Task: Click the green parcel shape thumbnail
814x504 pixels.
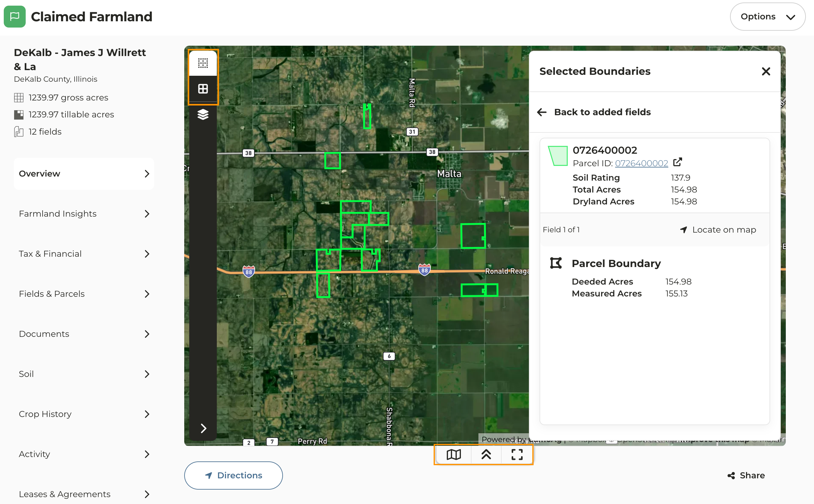Action: click(x=558, y=156)
